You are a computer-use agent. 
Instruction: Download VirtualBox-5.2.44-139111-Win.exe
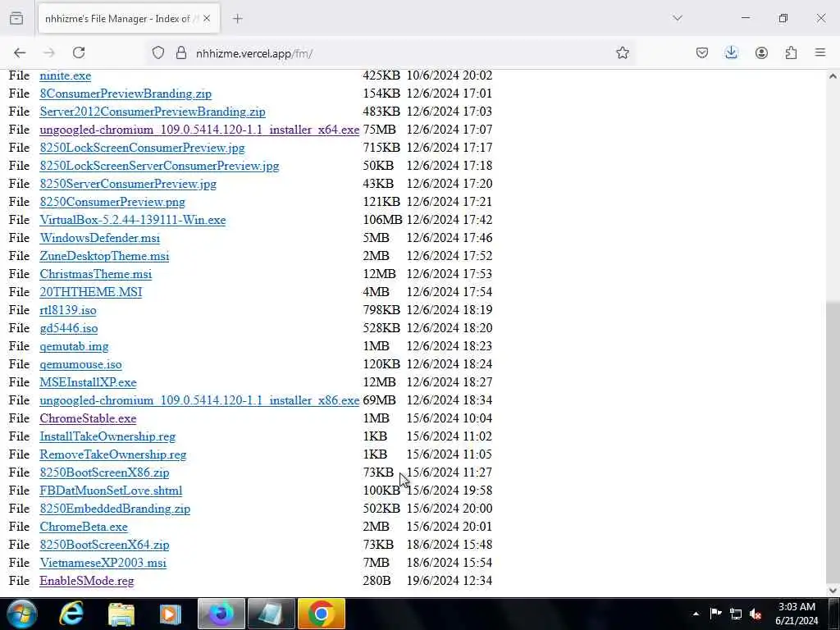click(133, 220)
